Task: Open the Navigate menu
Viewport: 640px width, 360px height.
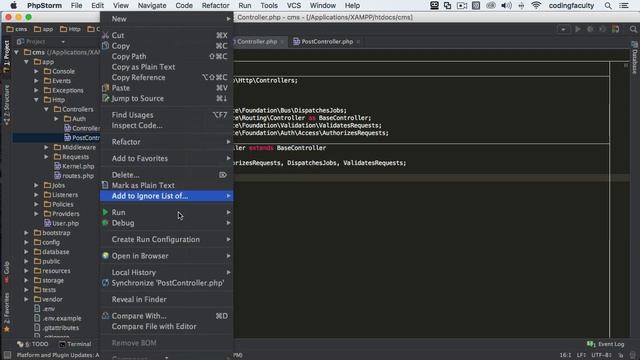Action: (x=152, y=6)
